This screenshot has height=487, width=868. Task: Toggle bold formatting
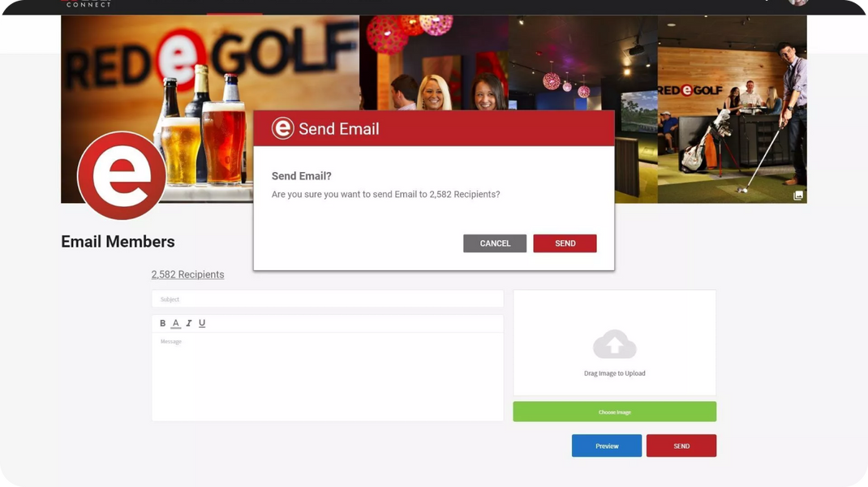[162, 322]
